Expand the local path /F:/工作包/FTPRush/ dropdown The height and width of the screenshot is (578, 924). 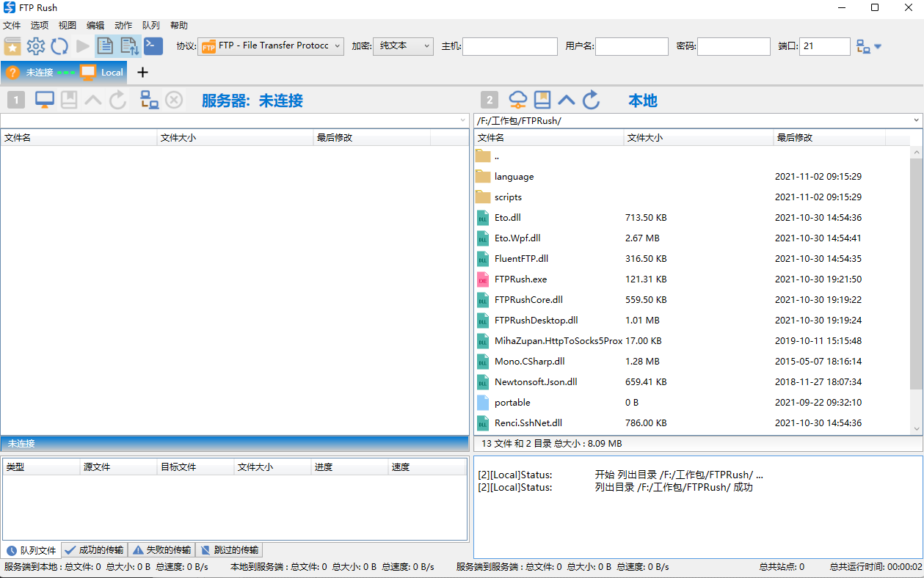point(917,121)
